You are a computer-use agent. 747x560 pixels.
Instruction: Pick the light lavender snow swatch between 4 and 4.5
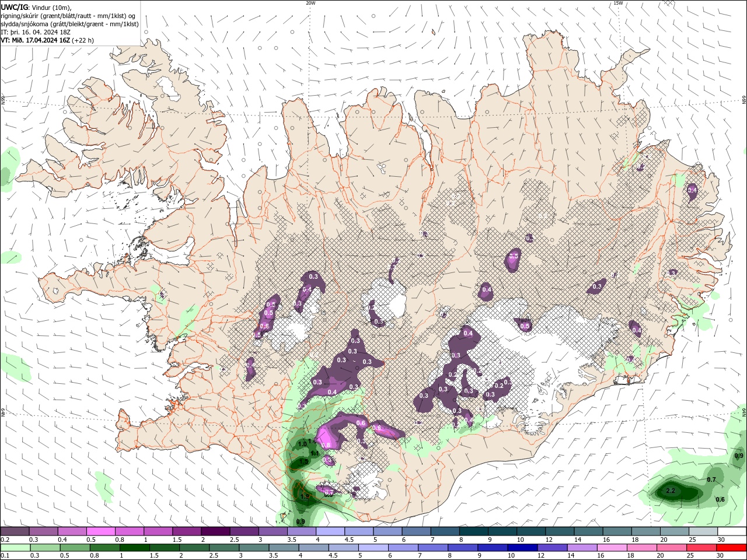click(x=330, y=531)
